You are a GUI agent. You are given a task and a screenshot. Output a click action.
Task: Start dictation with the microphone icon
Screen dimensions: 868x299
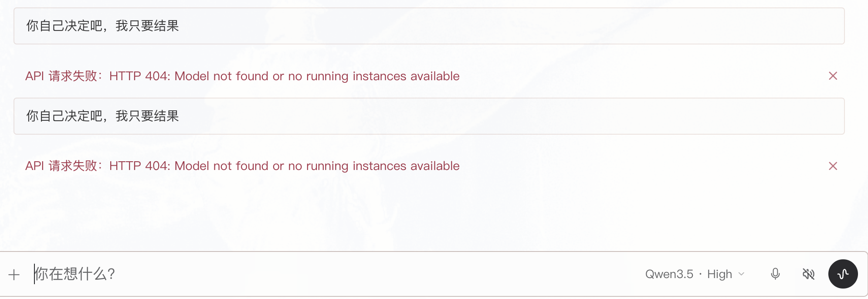coord(775,274)
